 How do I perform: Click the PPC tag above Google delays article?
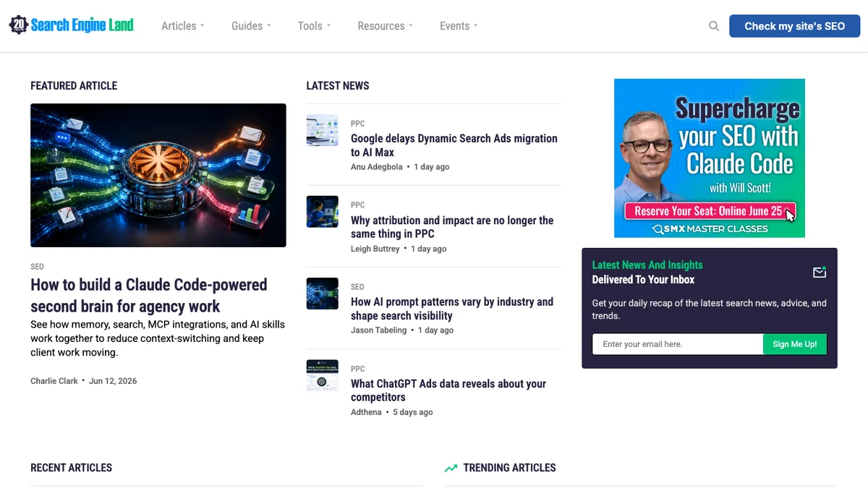point(357,124)
